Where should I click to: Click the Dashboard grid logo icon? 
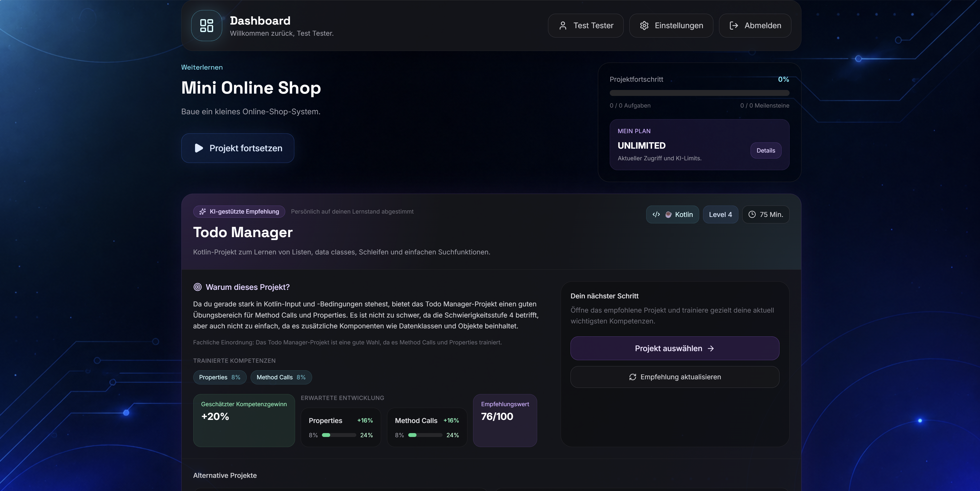[x=207, y=26]
